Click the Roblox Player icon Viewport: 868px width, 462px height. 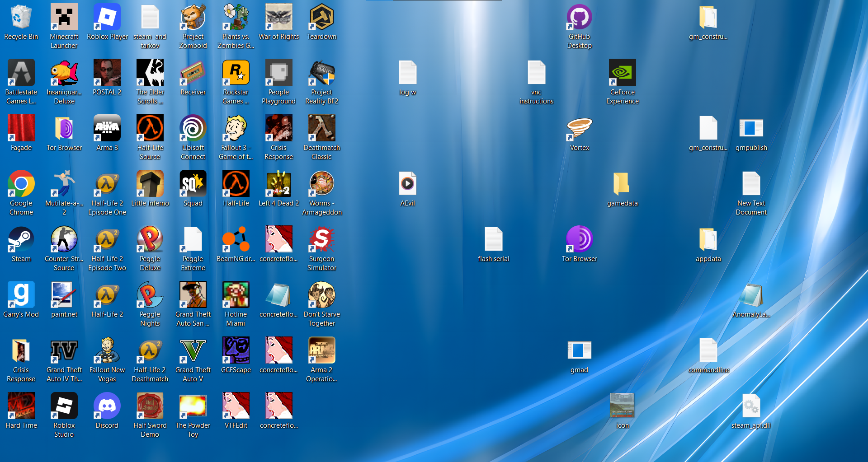click(x=107, y=17)
